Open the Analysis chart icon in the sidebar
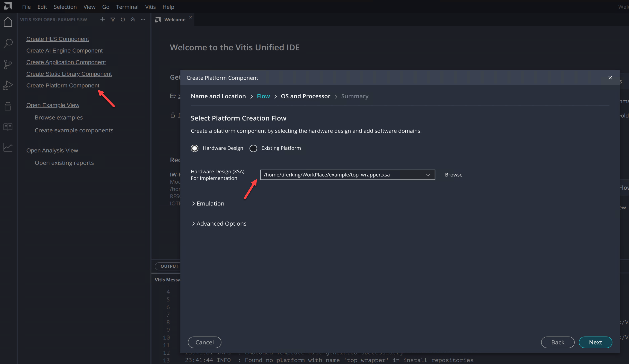This screenshot has width=629, height=364. click(x=8, y=147)
